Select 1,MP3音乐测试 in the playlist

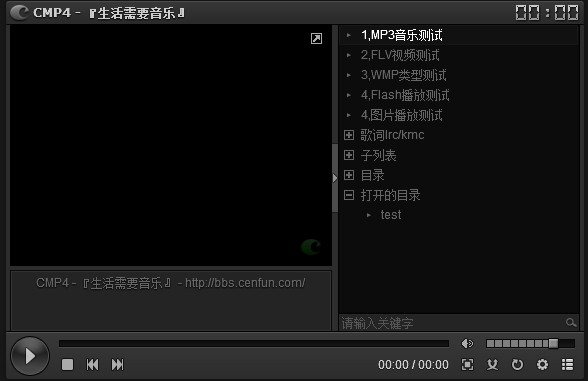click(459, 35)
